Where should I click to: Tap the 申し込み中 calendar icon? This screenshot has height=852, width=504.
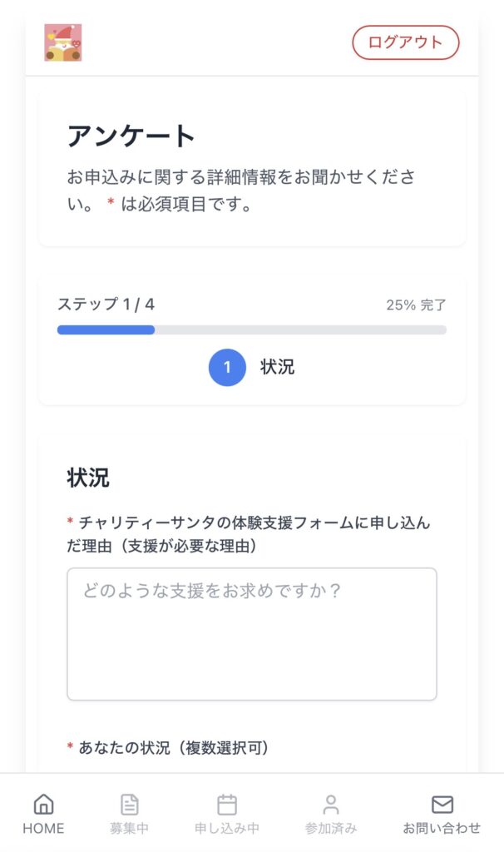pyautogui.click(x=227, y=804)
